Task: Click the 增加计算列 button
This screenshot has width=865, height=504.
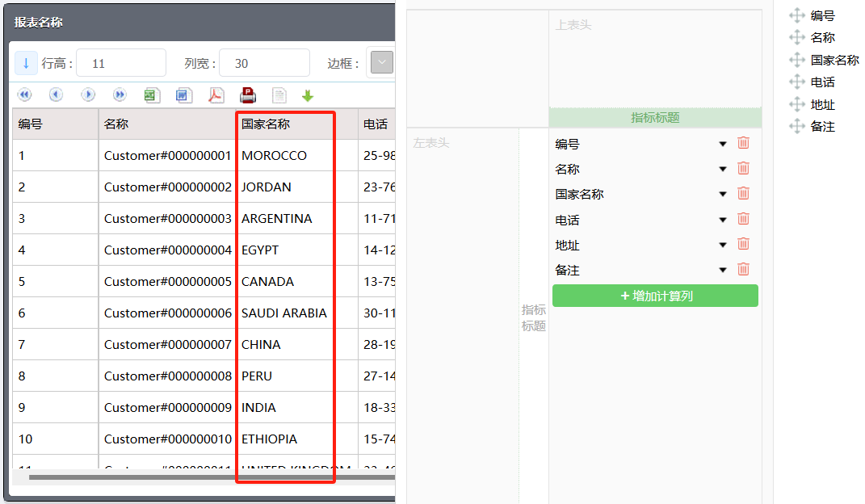Action: 655,296
